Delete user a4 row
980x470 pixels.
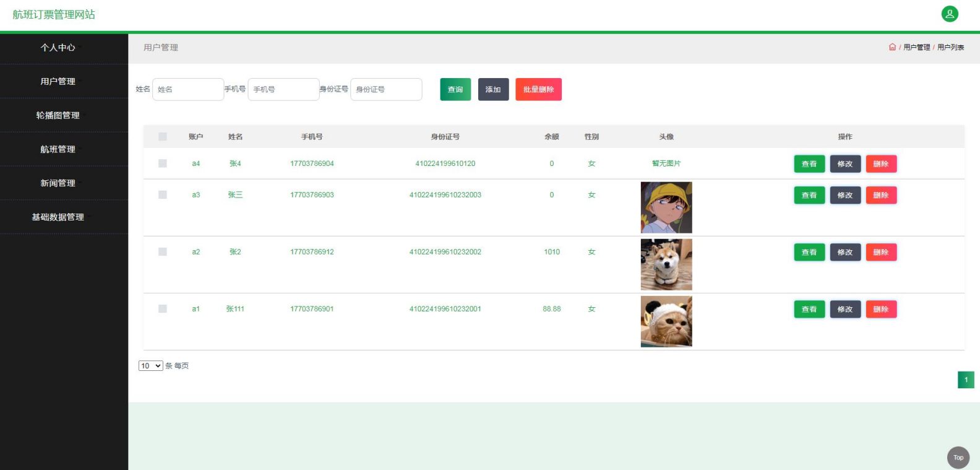pyautogui.click(x=881, y=164)
